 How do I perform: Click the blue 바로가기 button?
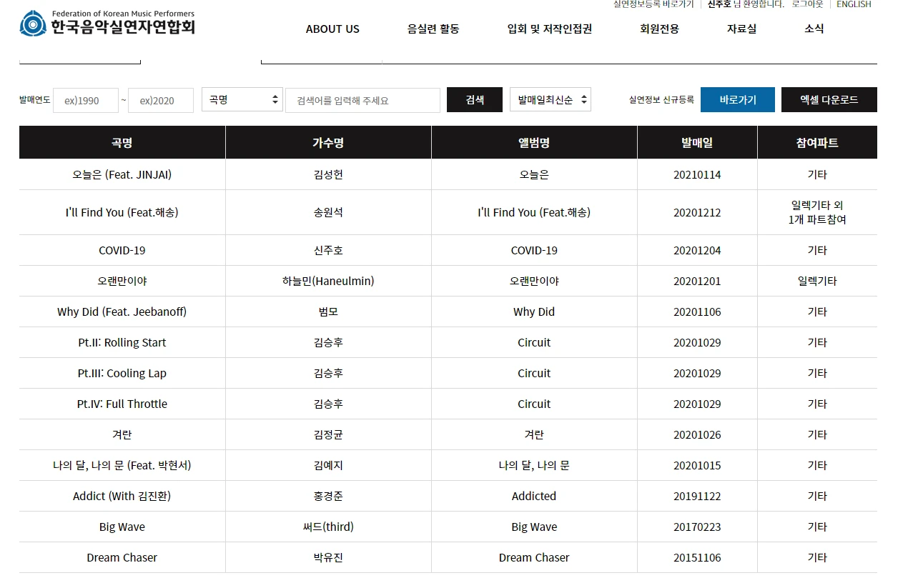(738, 100)
